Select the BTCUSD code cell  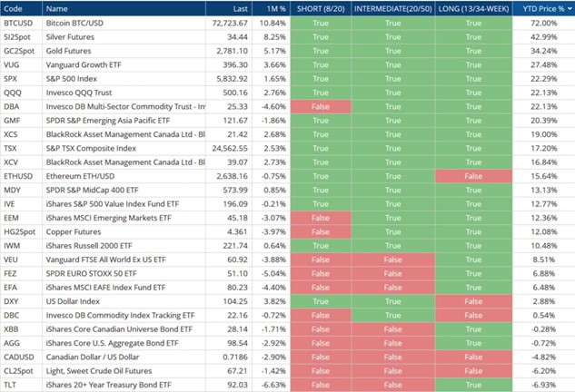[21, 23]
